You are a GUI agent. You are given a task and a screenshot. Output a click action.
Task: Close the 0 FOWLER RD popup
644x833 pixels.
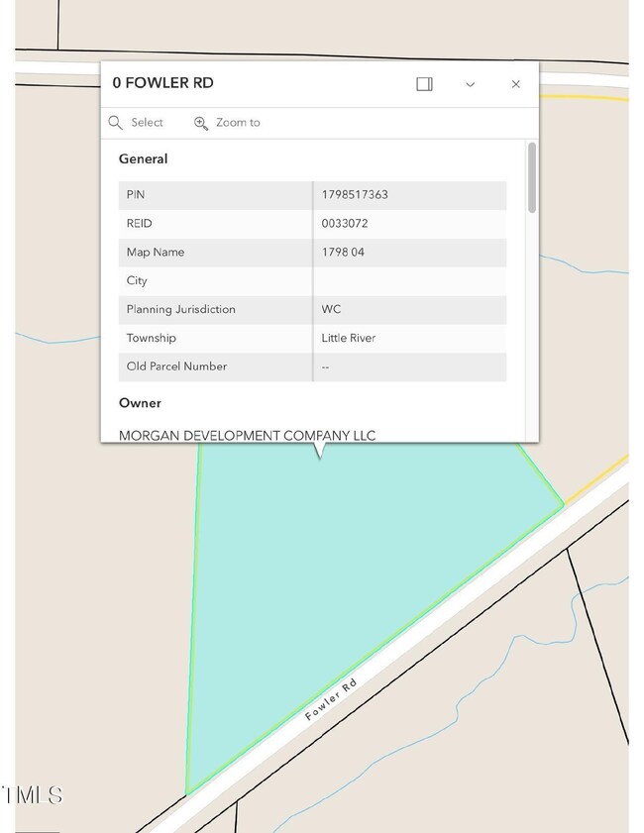point(515,84)
